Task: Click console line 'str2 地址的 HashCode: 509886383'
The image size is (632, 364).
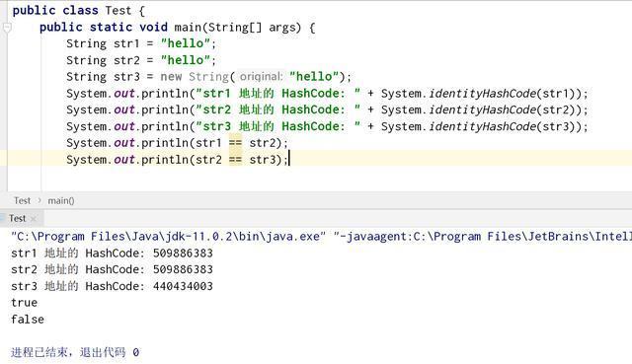Action: [112, 269]
